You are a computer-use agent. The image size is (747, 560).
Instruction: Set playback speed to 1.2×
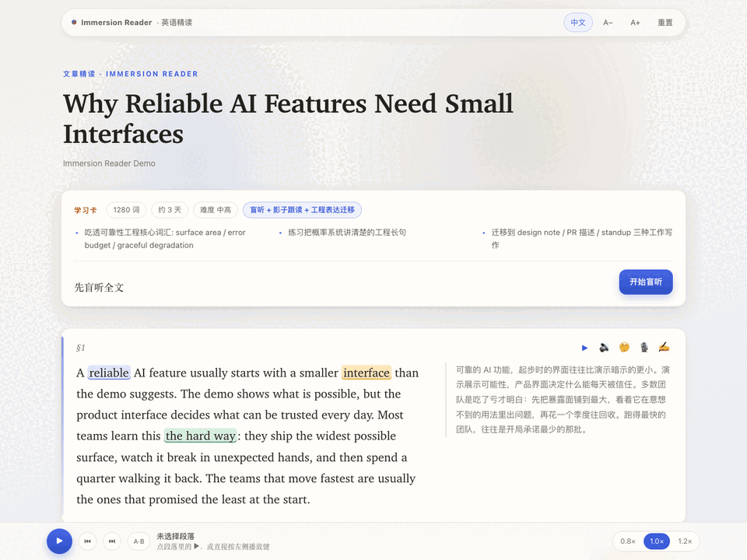(x=685, y=541)
